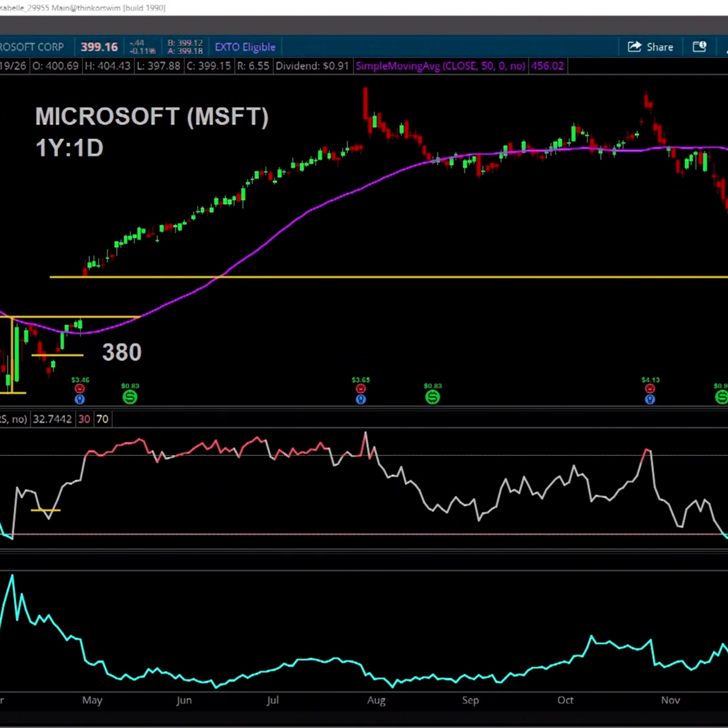The image size is (728, 728).
Task: Click Aug on the time axis
Action: coord(376,701)
